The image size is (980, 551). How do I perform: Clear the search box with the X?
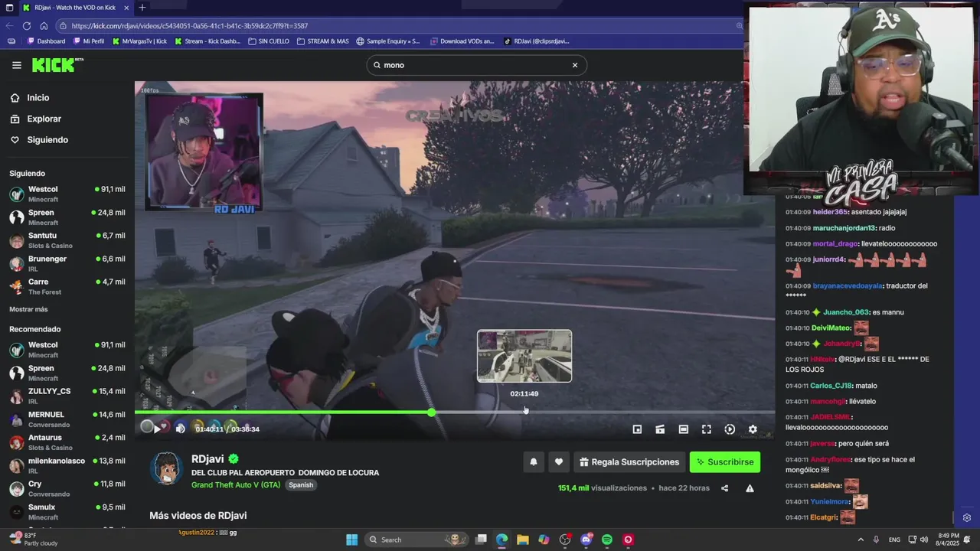[575, 65]
